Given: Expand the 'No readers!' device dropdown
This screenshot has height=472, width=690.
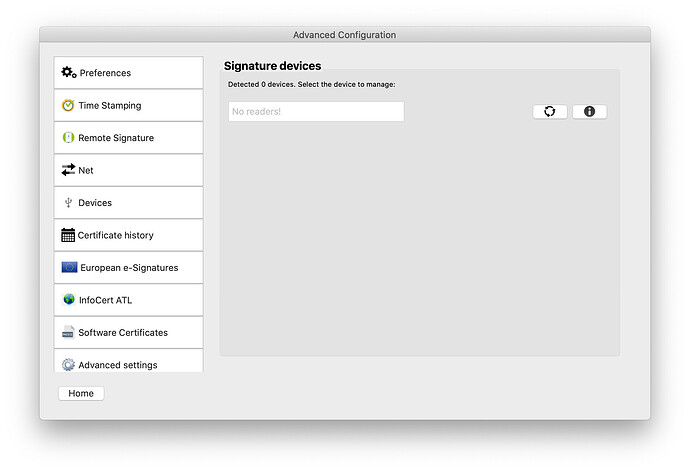Looking at the screenshot, I should point(316,112).
